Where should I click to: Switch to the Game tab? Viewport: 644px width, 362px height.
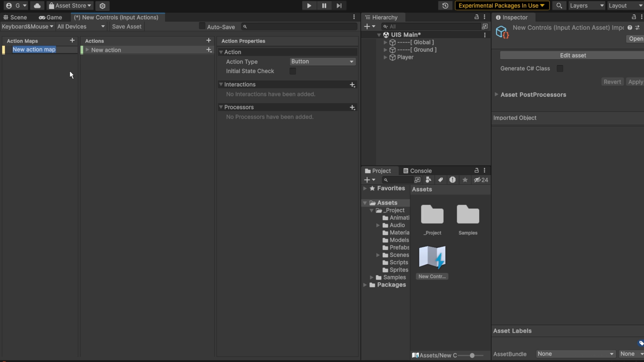[x=50, y=17]
